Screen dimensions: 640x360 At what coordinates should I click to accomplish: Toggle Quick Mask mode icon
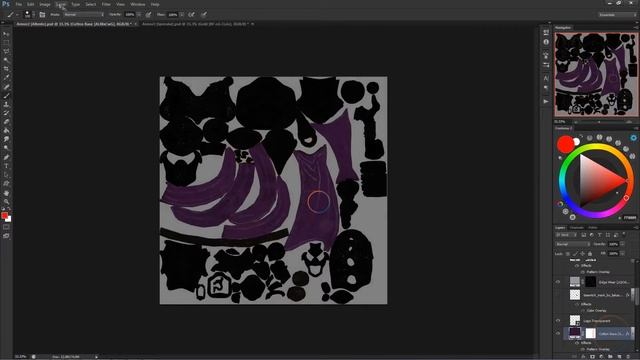[x=6, y=227]
